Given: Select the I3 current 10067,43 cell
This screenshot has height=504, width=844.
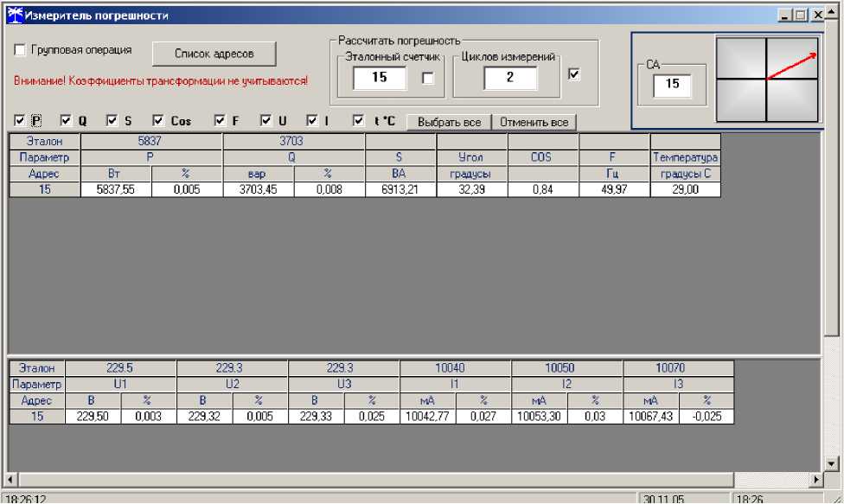Looking at the screenshot, I should click(651, 417).
